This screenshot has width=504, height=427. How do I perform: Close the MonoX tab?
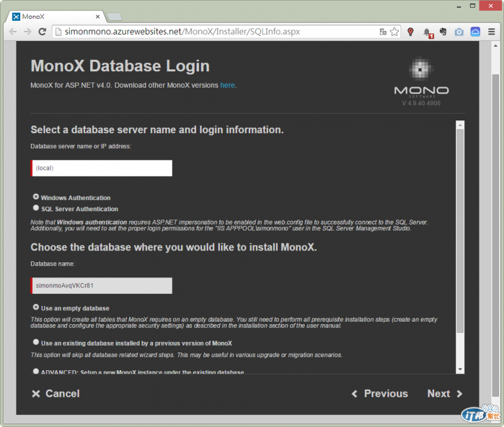[x=98, y=17]
